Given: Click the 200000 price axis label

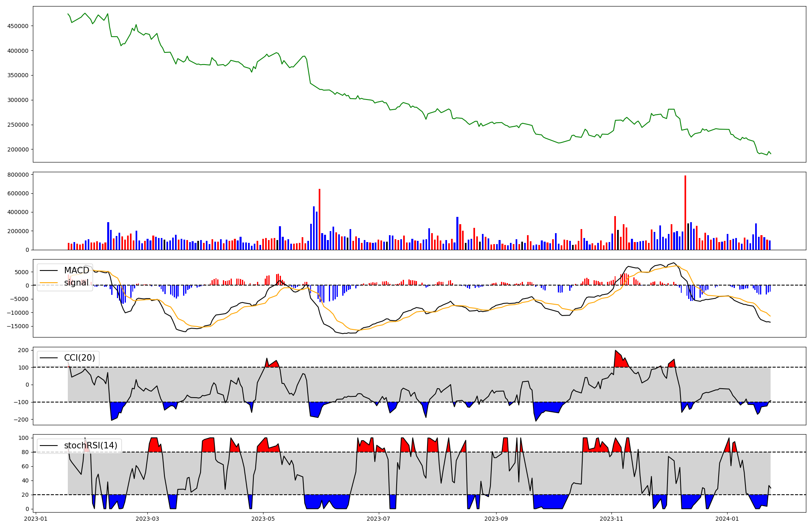Looking at the screenshot, I should (18, 149).
